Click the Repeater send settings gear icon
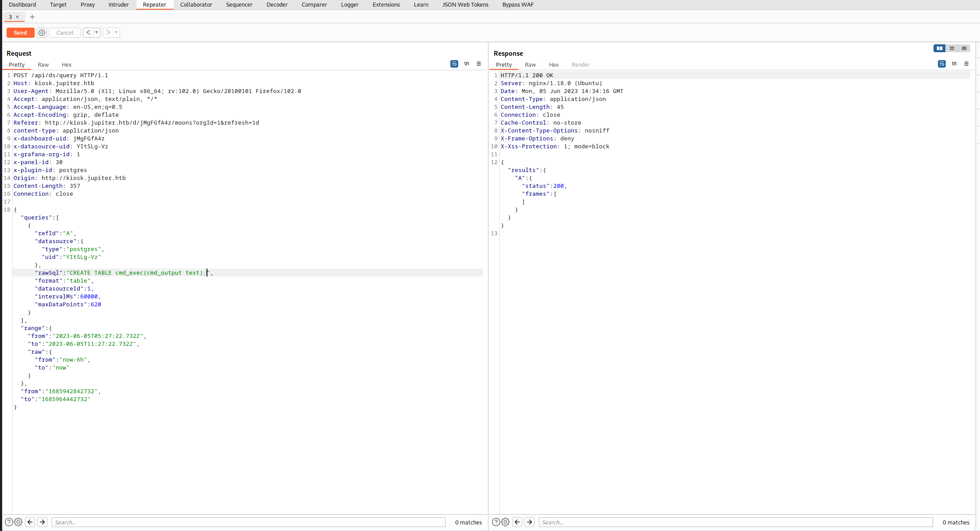This screenshot has width=980, height=531. coord(42,32)
